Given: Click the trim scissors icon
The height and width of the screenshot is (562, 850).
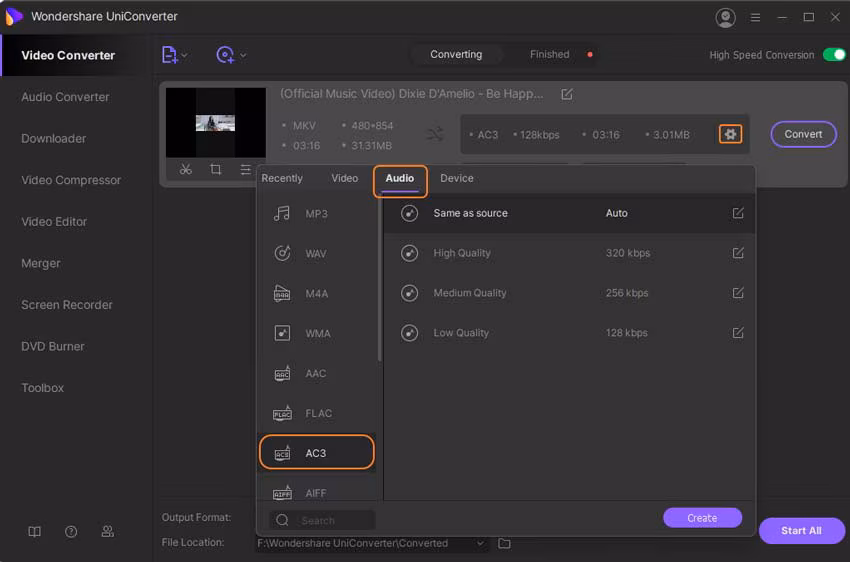Looking at the screenshot, I should pos(186,170).
